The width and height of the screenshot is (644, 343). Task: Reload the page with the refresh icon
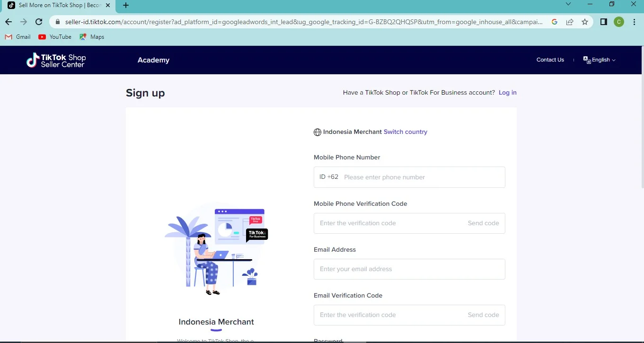(x=39, y=22)
